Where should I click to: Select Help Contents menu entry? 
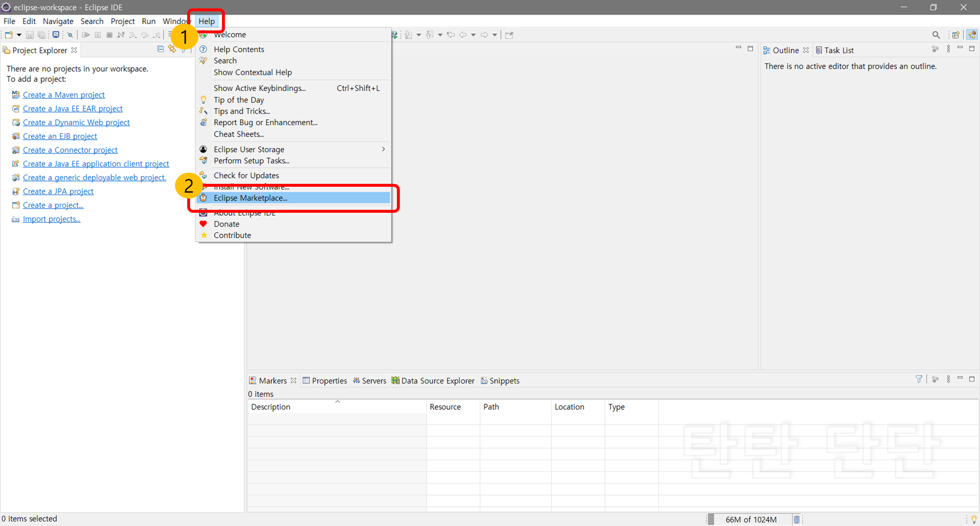click(294, 49)
